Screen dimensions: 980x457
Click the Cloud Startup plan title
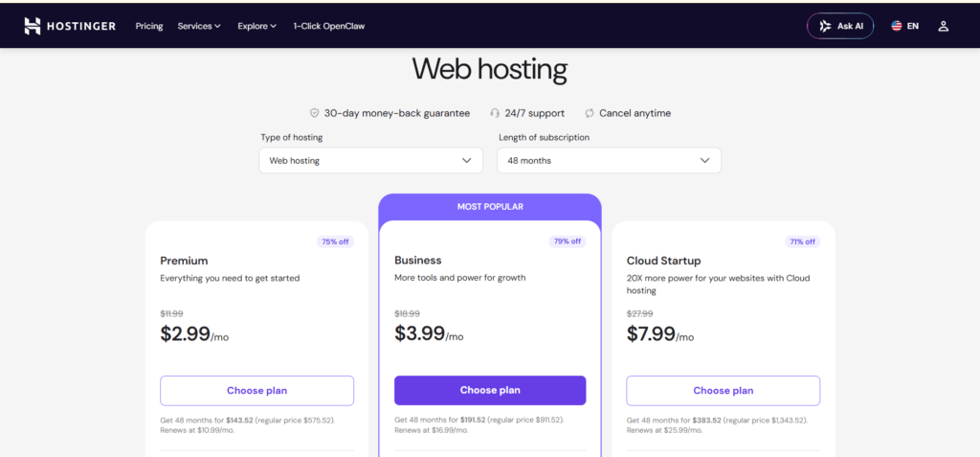click(663, 261)
